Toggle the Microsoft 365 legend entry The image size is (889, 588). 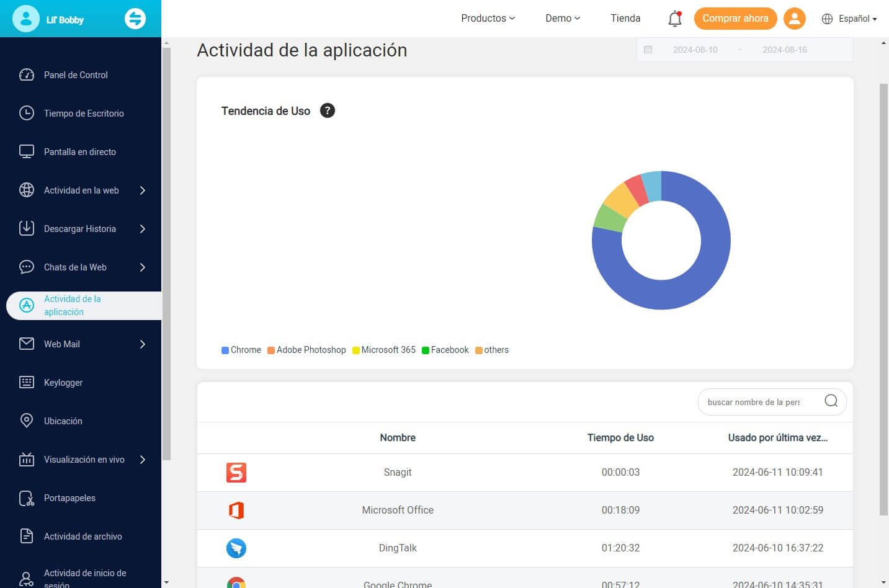(384, 350)
